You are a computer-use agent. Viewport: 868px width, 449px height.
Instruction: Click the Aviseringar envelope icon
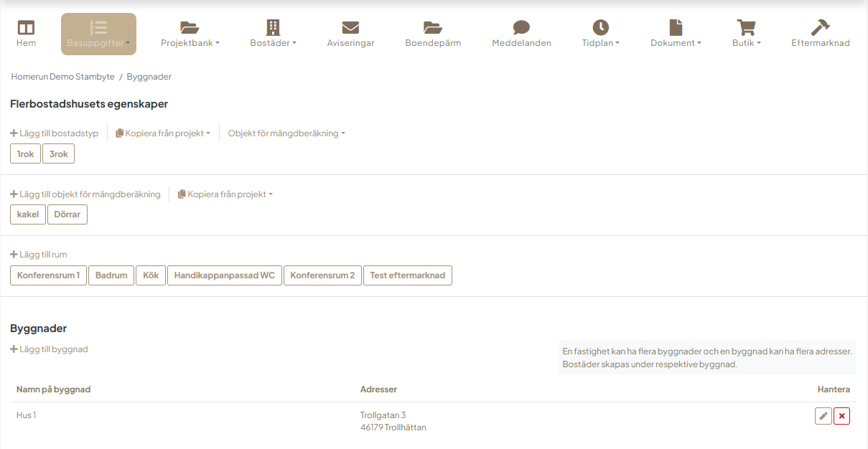(350, 28)
